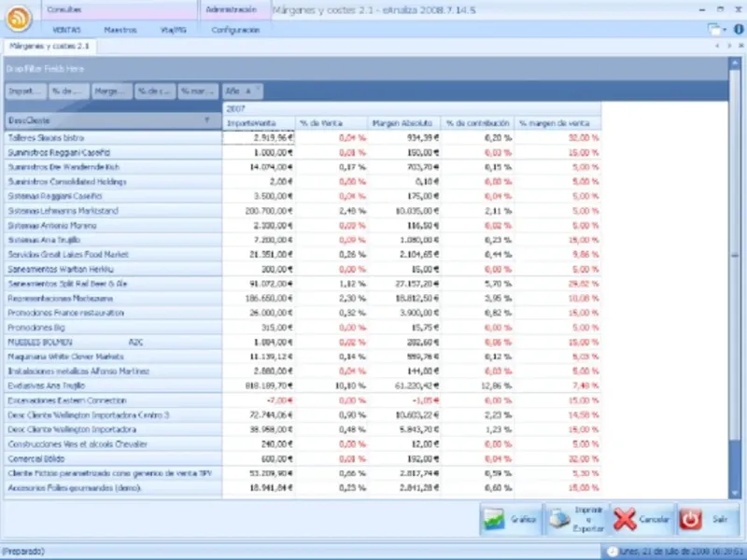Open the orange application logo menu
Image resolution: width=747 pixels, height=560 pixels.
[18, 18]
